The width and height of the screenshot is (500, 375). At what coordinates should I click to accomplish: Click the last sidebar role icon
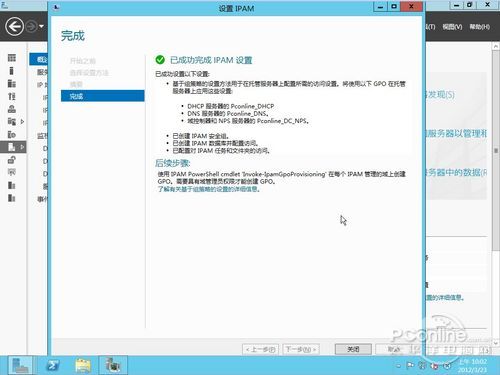[x=12, y=198]
